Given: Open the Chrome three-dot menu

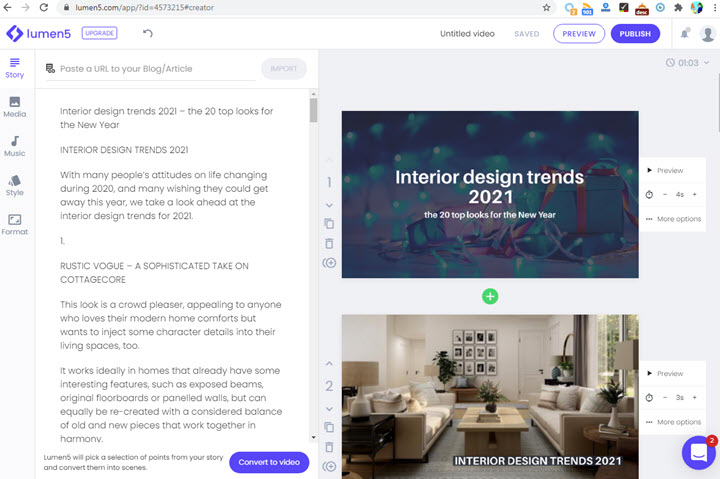Looking at the screenshot, I should tap(713, 7).
